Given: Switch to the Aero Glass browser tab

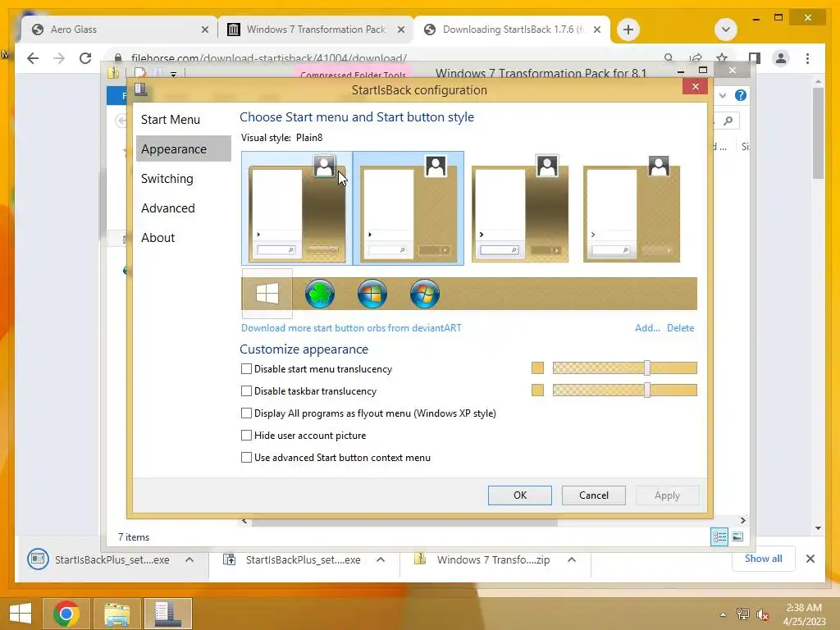Looking at the screenshot, I should click(x=118, y=30).
